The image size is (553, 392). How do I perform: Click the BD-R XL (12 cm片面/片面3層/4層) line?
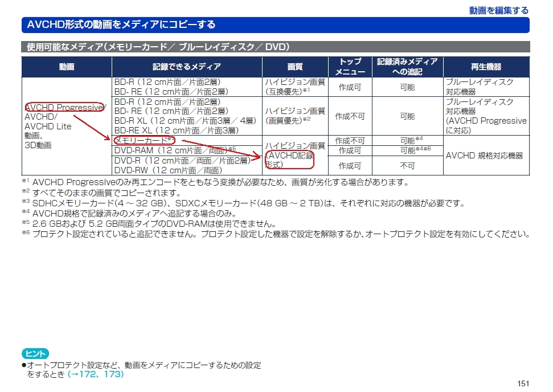pyautogui.click(x=185, y=121)
